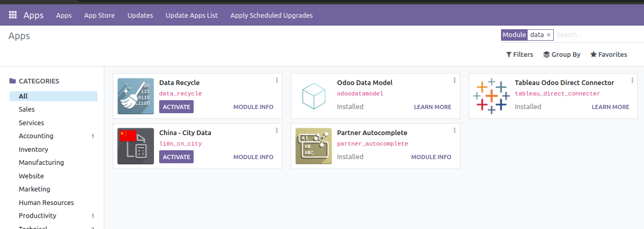Select the Accounting category
The image size is (644, 229).
36,136
